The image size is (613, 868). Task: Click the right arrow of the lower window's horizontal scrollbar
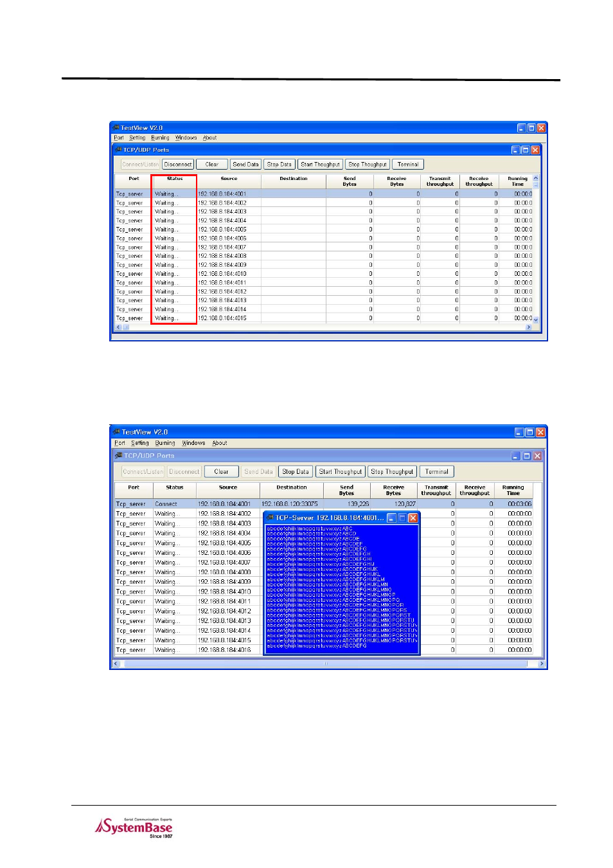[542, 664]
